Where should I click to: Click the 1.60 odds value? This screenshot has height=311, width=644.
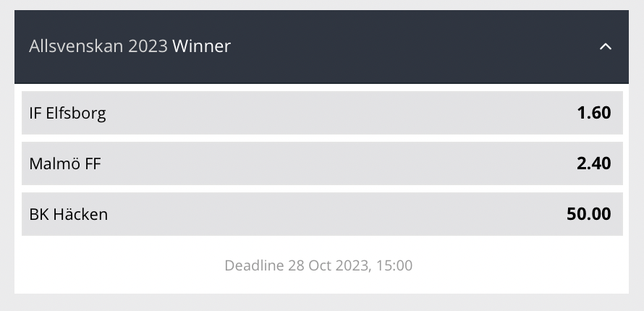pos(593,113)
